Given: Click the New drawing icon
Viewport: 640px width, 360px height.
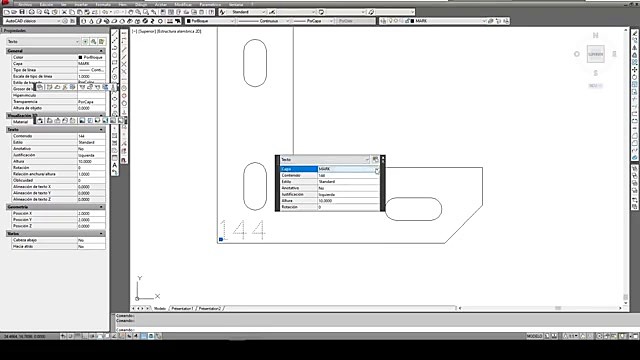Looking at the screenshot, I should click(7, 12).
